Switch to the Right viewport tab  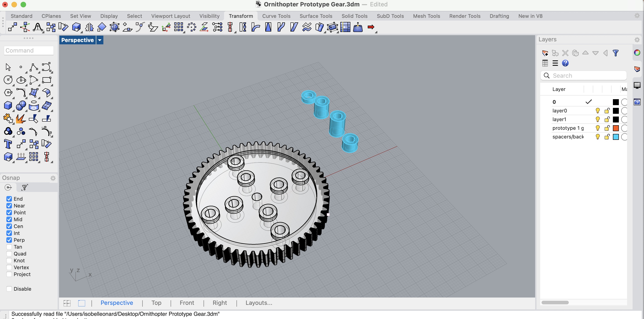coord(220,303)
